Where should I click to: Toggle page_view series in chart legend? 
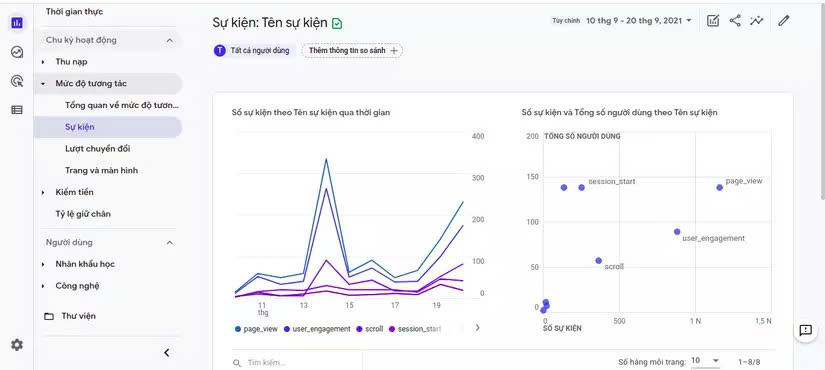coord(256,329)
